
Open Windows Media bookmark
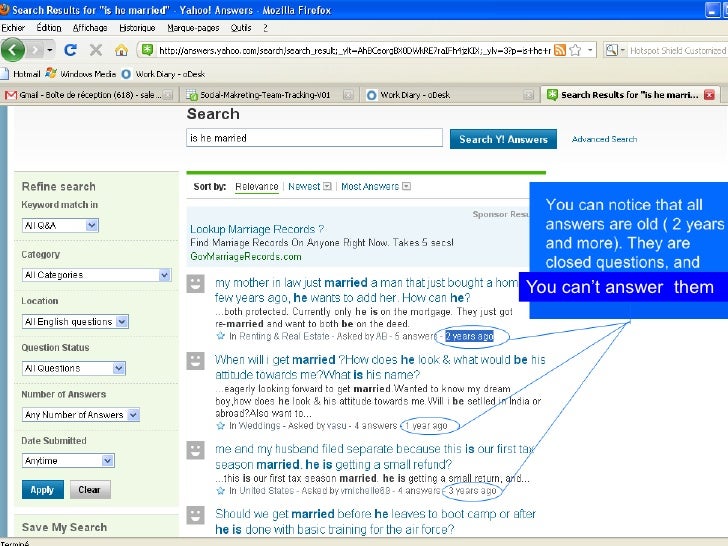[80, 74]
